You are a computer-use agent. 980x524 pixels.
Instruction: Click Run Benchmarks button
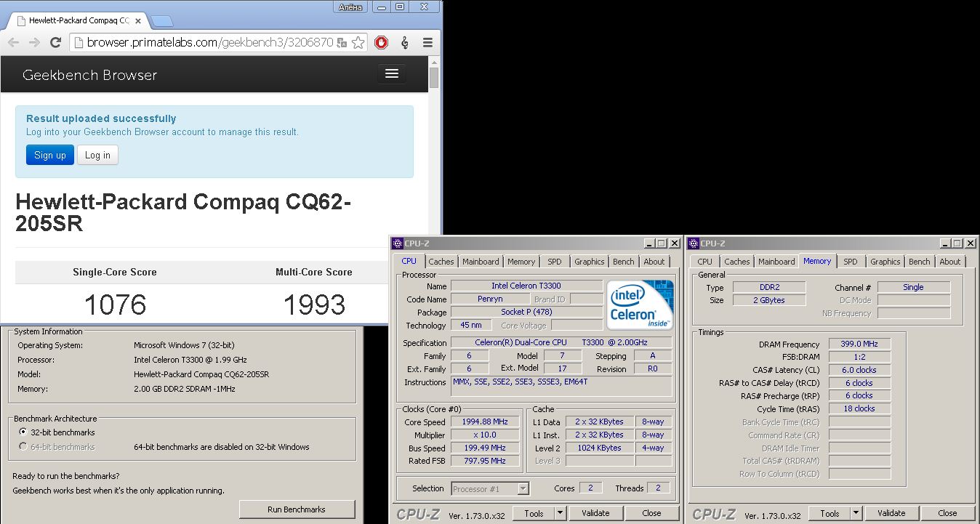(297, 509)
